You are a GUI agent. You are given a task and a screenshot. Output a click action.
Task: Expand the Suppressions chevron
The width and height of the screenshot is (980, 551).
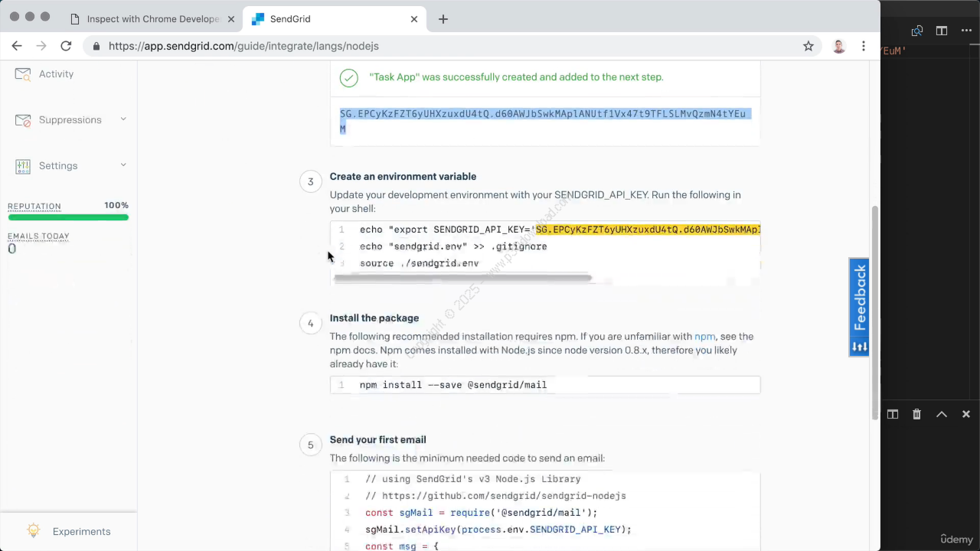[123, 119]
